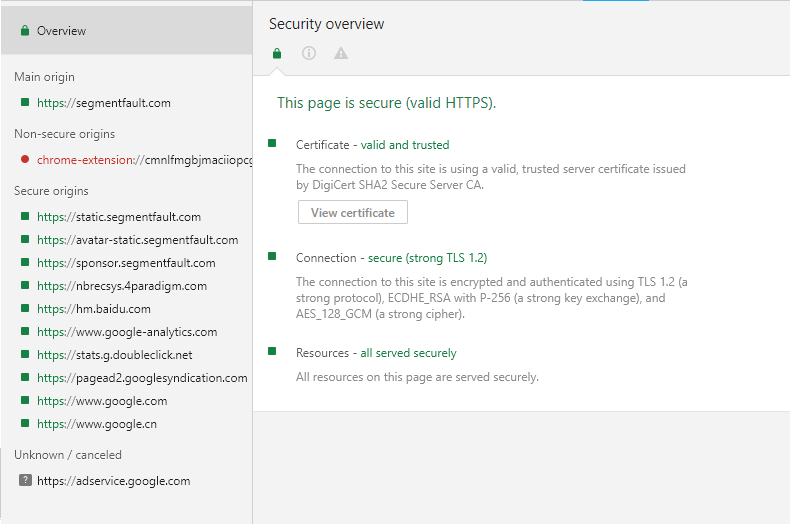790x524 pixels.
Task: Select https://hm.baidu.com in secure origins
Action: click(94, 309)
